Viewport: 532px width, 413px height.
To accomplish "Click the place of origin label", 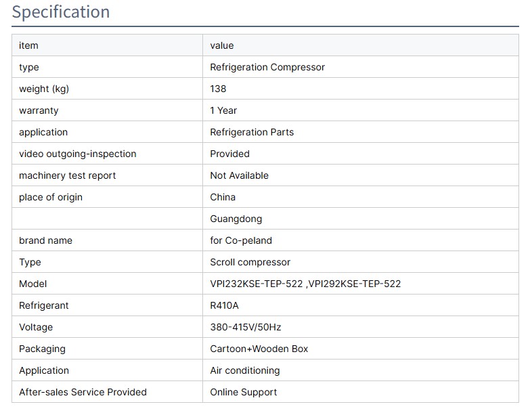I will point(51,197).
